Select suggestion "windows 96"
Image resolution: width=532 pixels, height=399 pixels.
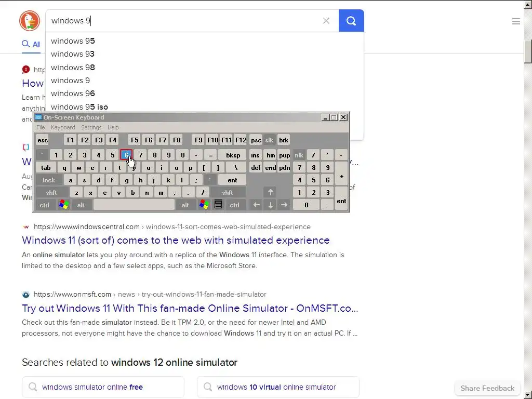click(x=204, y=94)
